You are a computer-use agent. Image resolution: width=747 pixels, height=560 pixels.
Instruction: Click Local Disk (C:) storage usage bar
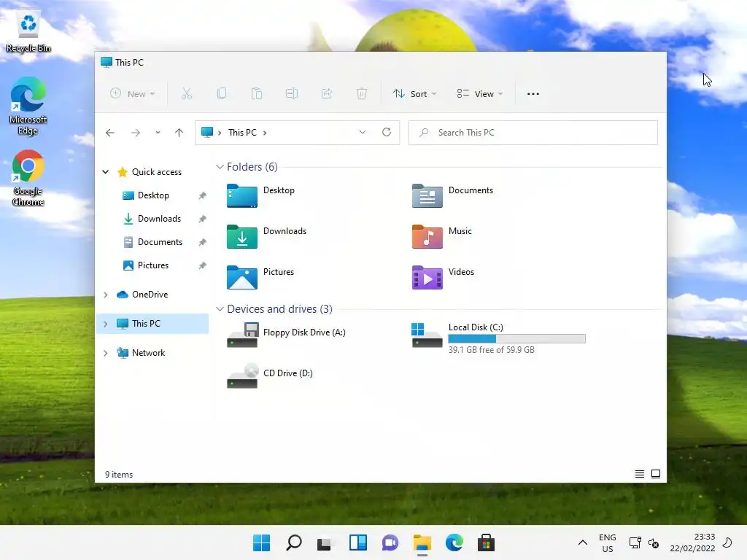pos(516,338)
